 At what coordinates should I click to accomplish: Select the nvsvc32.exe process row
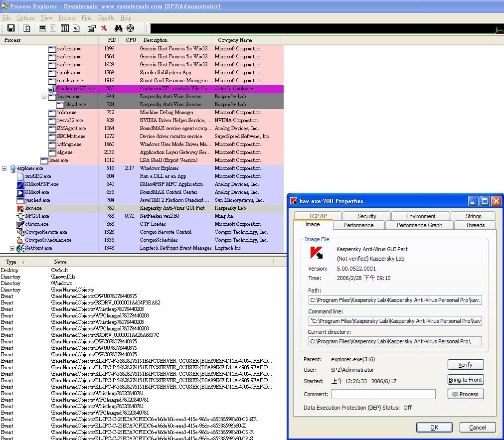(142, 121)
